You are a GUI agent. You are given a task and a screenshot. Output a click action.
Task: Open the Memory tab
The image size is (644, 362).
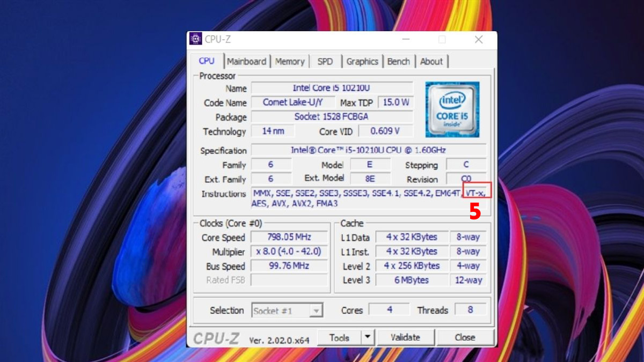click(x=290, y=62)
